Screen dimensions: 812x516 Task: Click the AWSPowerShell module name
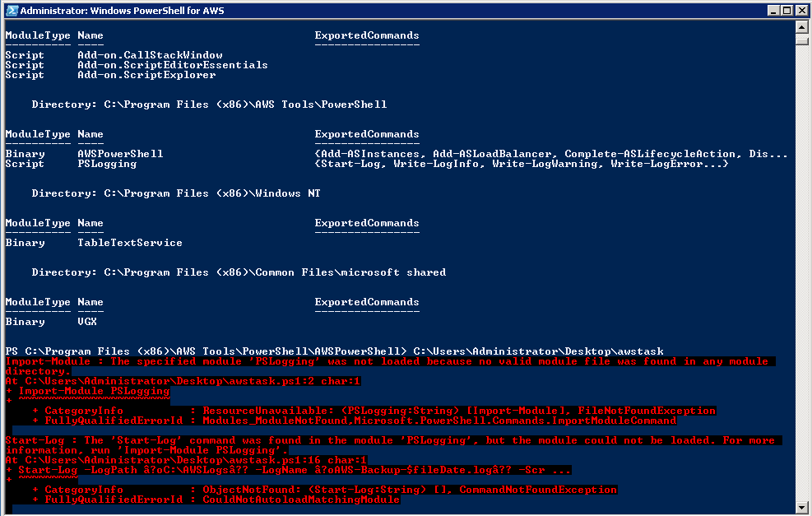pyautogui.click(x=120, y=154)
